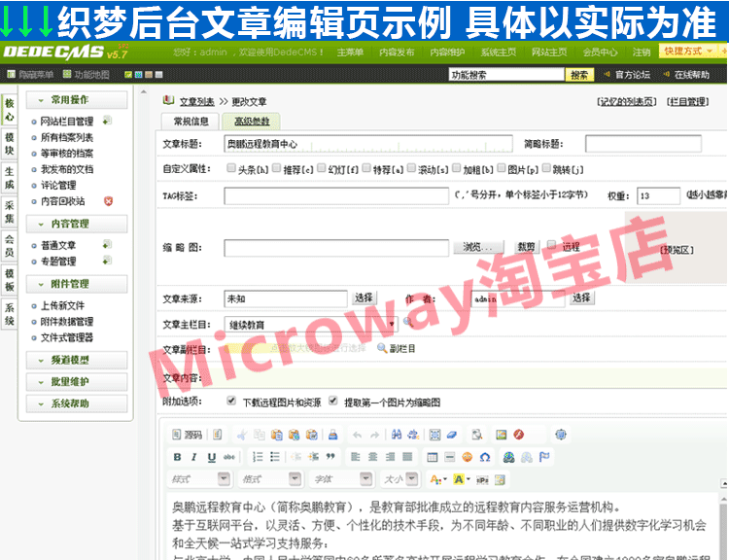The width and height of the screenshot is (729, 560).
Task: Click the 浏览... thumbnail browse button
Action: click(x=478, y=247)
